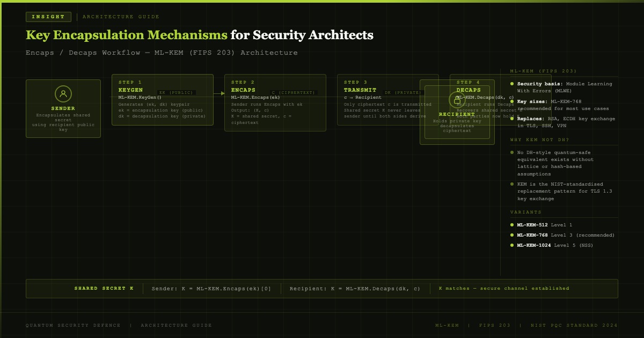Viewport: 644px width, 338px height.
Task: Click the 'SHARED SECRET K' label
Action: coord(104,289)
